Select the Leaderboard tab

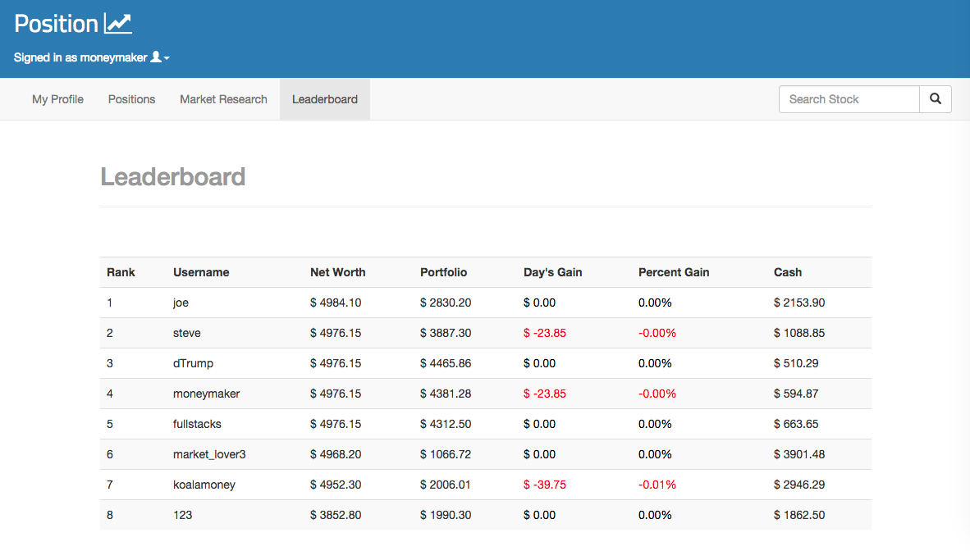[325, 99]
